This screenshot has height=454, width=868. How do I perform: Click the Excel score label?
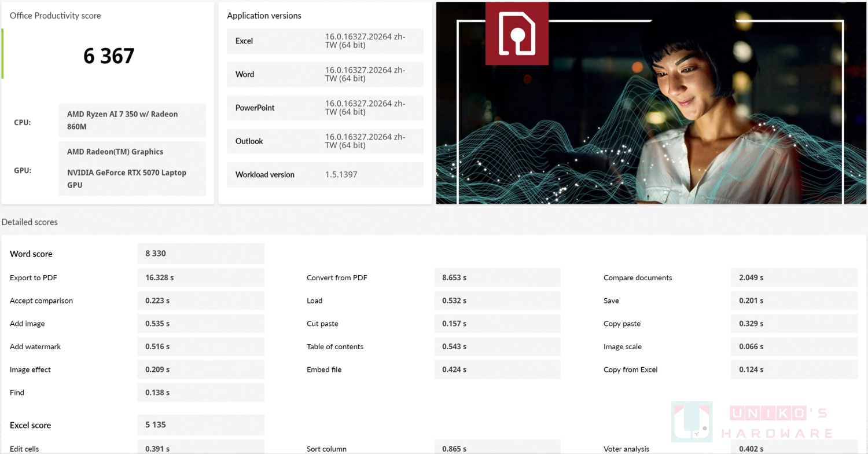31,425
